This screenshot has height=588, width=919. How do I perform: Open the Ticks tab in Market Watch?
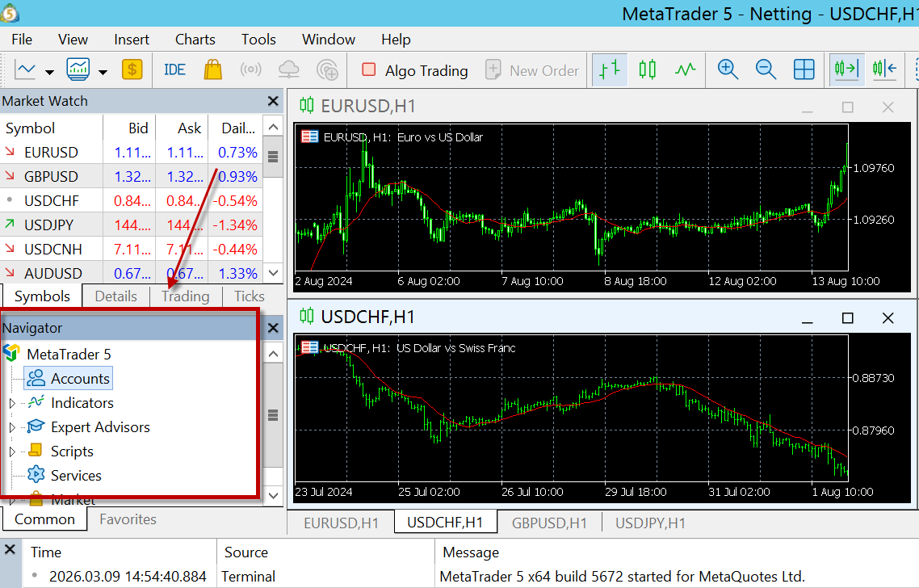[250, 296]
